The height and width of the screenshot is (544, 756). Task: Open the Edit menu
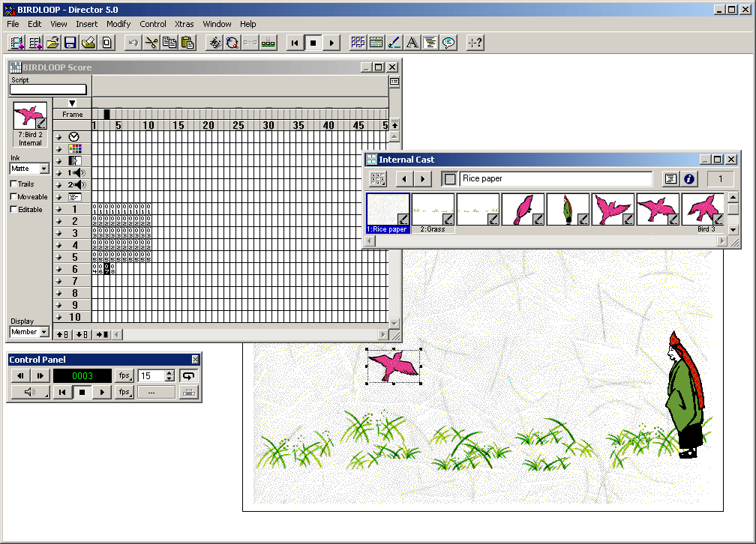(x=34, y=24)
